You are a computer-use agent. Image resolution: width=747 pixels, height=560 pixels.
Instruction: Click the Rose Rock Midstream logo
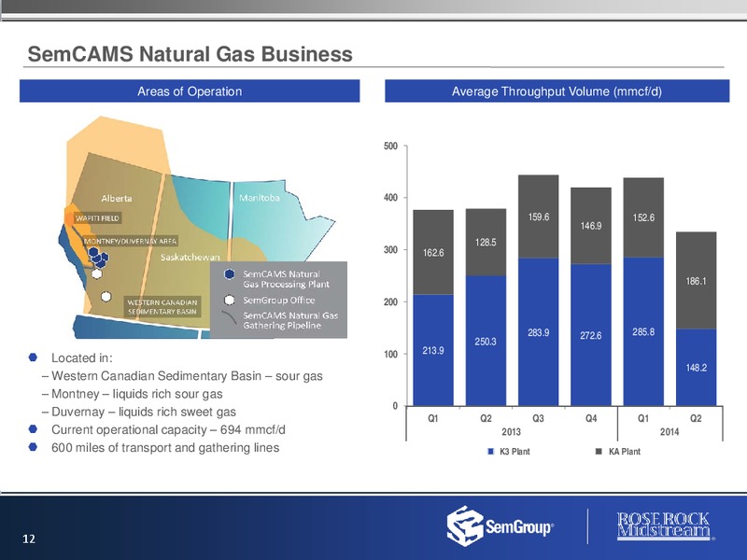(665, 526)
